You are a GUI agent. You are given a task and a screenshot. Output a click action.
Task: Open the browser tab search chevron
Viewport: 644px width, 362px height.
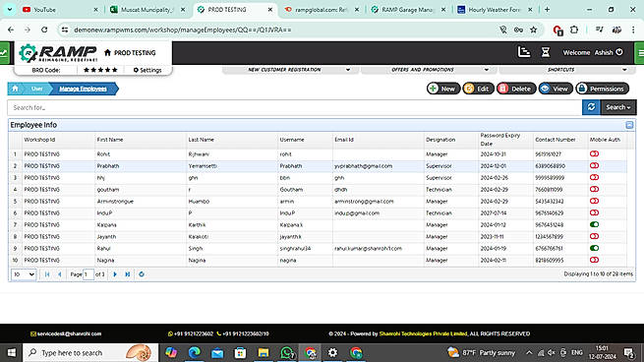coord(10,10)
